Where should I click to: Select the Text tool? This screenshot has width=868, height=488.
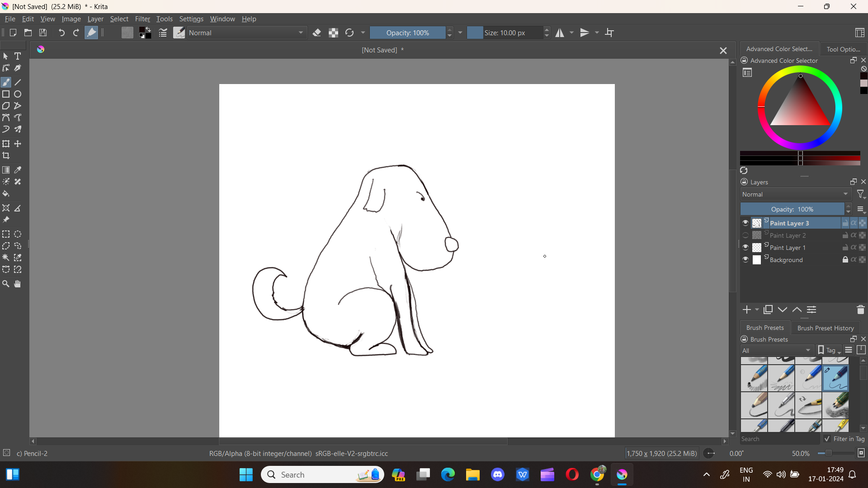[x=18, y=56]
